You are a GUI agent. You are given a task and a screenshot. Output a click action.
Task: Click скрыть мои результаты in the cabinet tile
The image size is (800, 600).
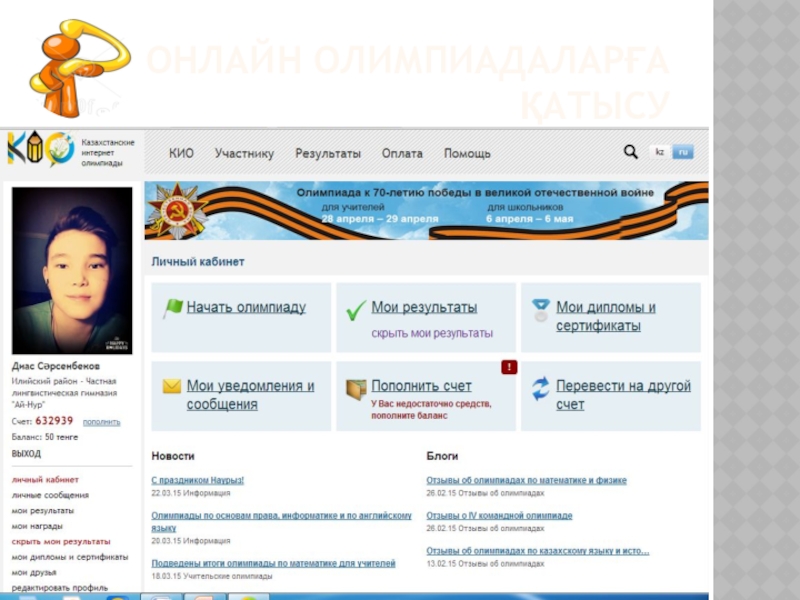click(x=432, y=333)
